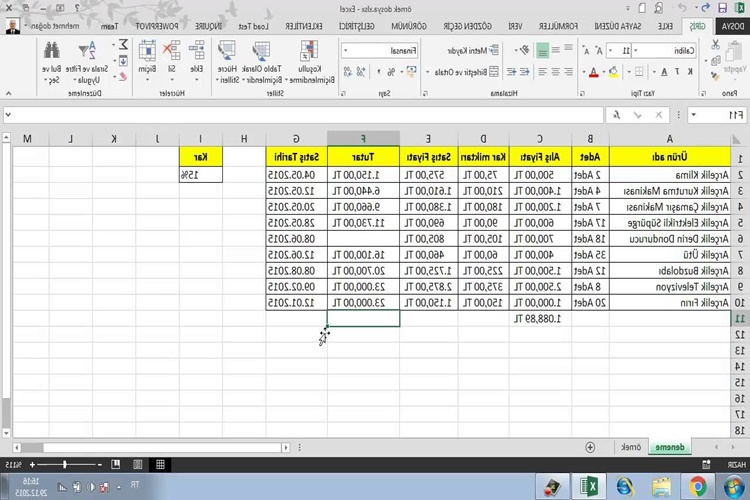This screenshot has width=750, height=500.
Task: Decrease font size with the smaller A icon
Action: [x=586, y=51]
